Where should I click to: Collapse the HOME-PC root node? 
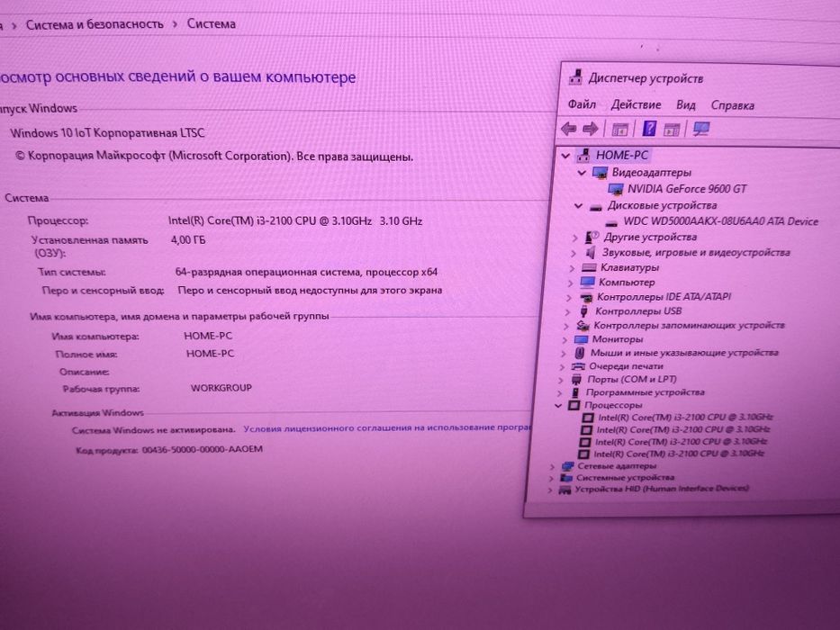565,156
